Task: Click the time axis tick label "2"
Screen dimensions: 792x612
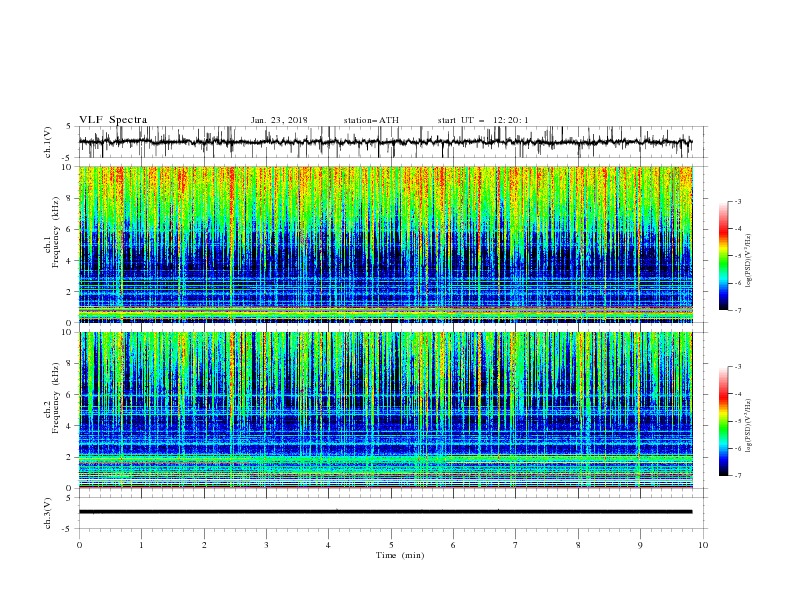Action: (x=204, y=545)
